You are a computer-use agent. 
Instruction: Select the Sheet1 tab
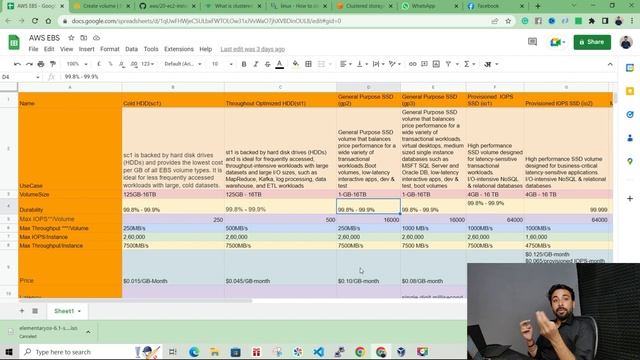(67, 311)
